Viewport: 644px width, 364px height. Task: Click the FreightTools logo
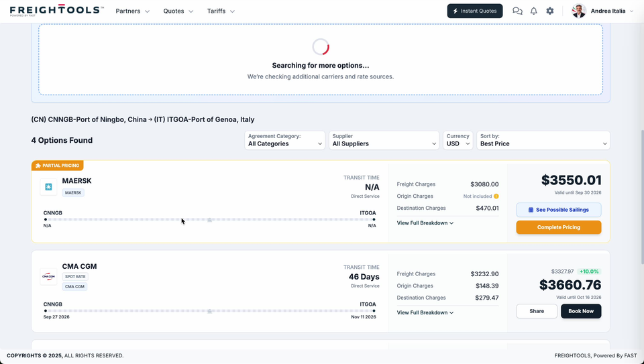click(56, 11)
